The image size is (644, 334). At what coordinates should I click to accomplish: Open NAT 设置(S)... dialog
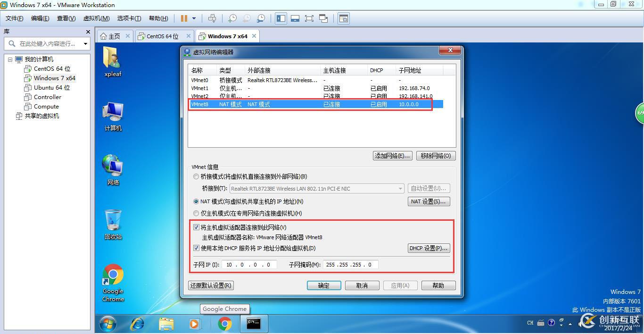click(x=429, y=201)
